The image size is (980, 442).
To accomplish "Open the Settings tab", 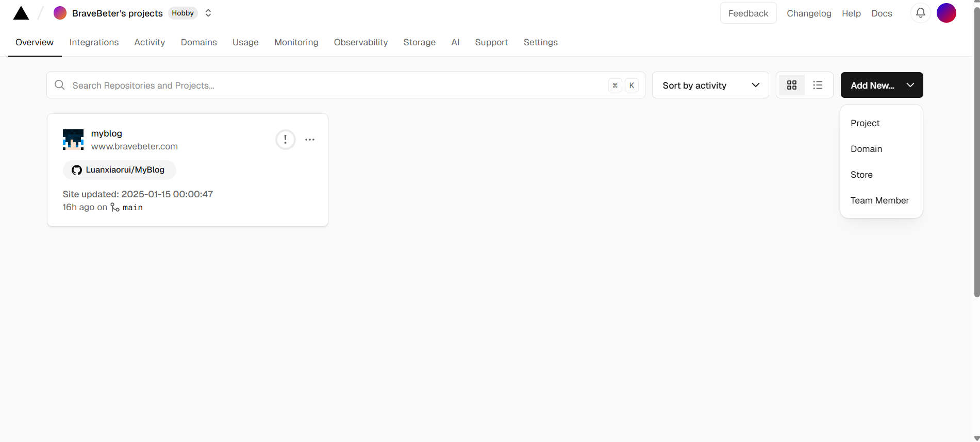I will coord(541,42).
